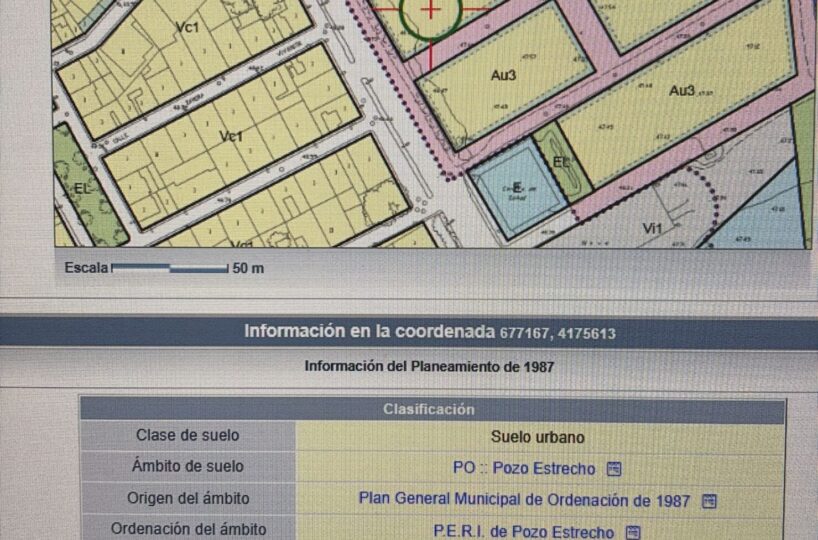Select the Suelo urbano value cell
Screen dimensions: 818x540
coord(537,437)
